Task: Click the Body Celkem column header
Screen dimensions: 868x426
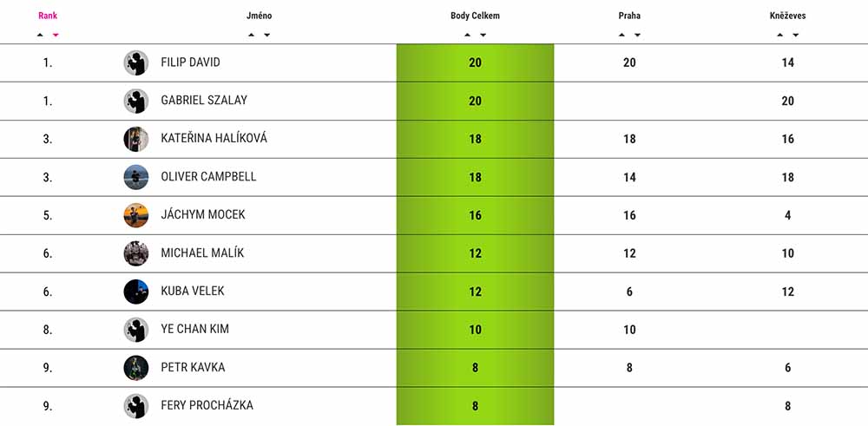Action: tap(475, 16)
